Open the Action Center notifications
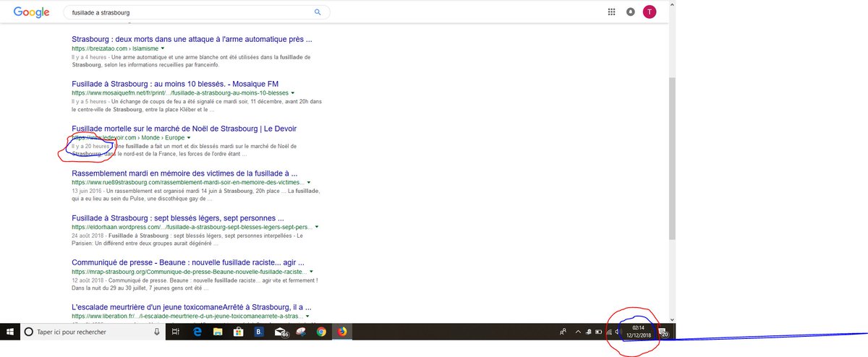This screenshot has width=868, height=357. [x=663, y=332]
